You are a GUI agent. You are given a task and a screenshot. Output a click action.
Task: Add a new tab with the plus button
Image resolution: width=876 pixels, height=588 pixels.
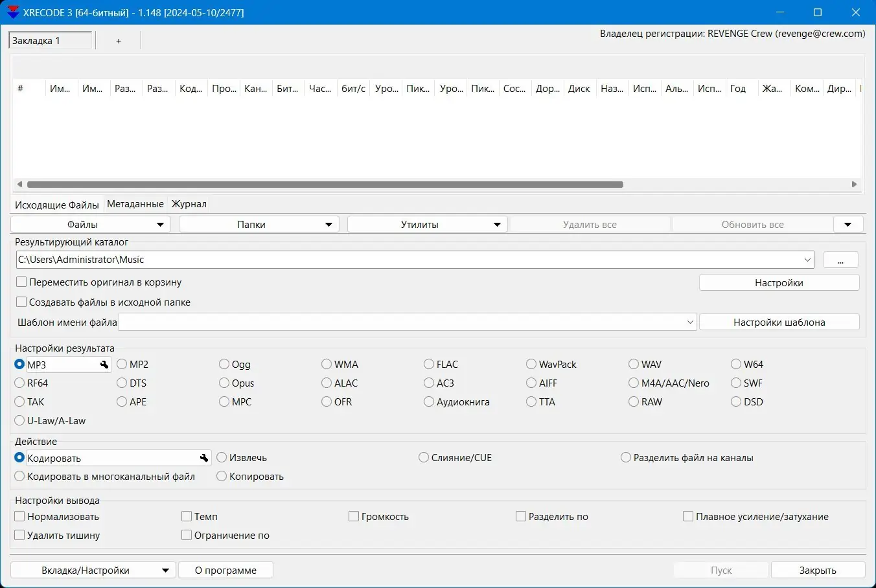click(x=119, y=41)
